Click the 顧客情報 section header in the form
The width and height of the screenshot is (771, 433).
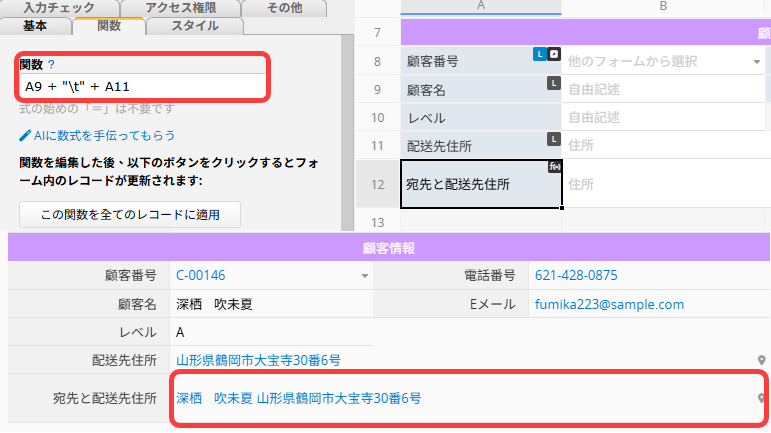click(x=389, y=248)
